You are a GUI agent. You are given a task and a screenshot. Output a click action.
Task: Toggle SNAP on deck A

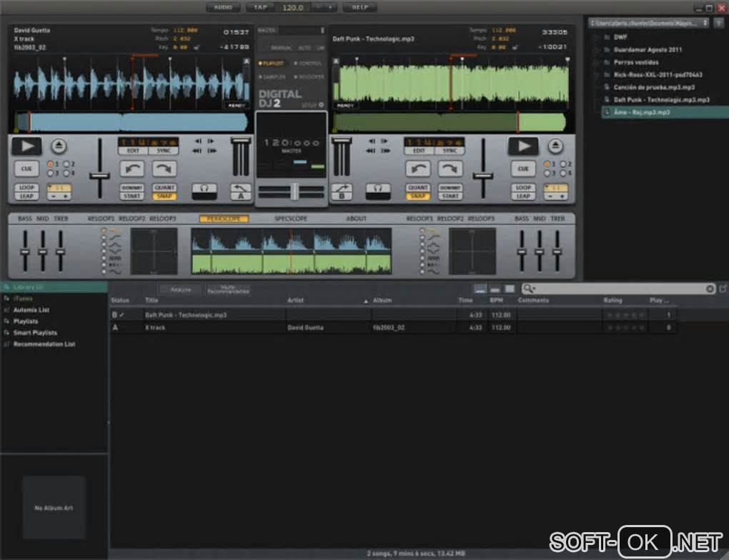click(164, 196)
